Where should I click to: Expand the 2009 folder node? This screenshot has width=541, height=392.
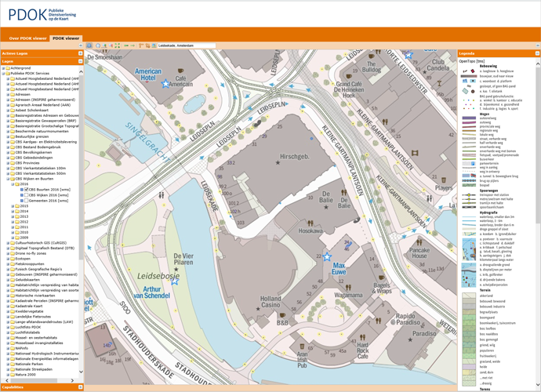tap(13, 238)
